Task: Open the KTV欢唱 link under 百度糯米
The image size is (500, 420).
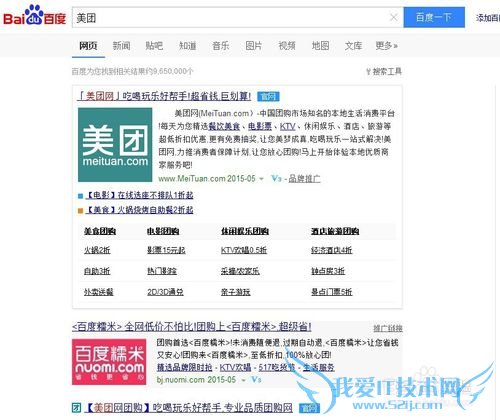Action: pyautogui.click(x=235, y=367)
